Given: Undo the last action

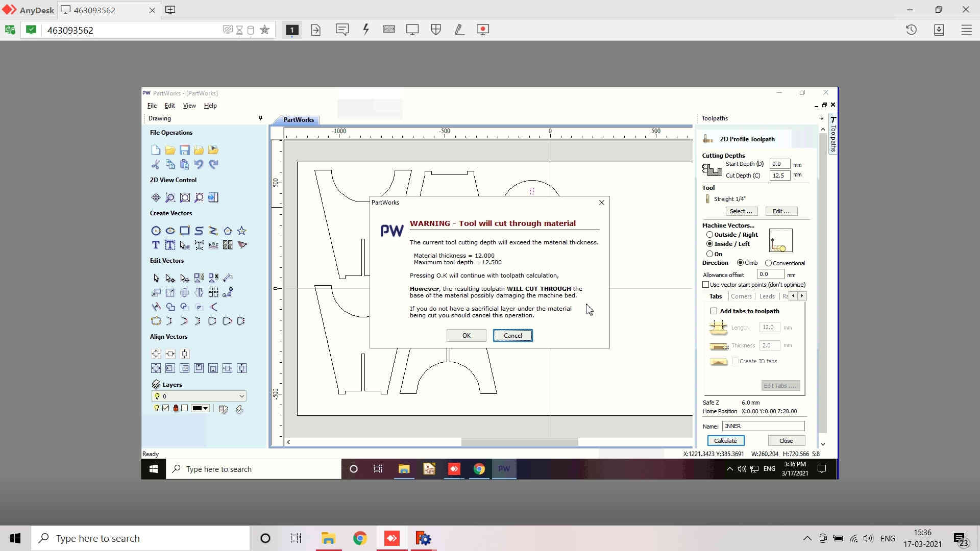Looking at the screenshot, I should point(199,164).
